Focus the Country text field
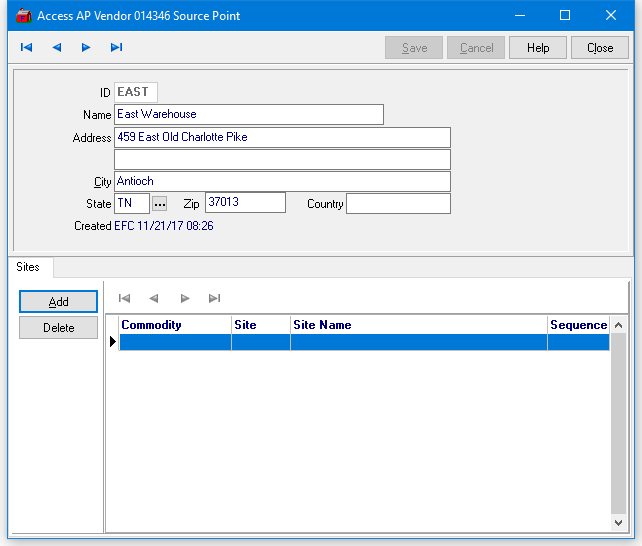This screenshot has width=642, height=546. pyautogui.click(x=398, y=204)
